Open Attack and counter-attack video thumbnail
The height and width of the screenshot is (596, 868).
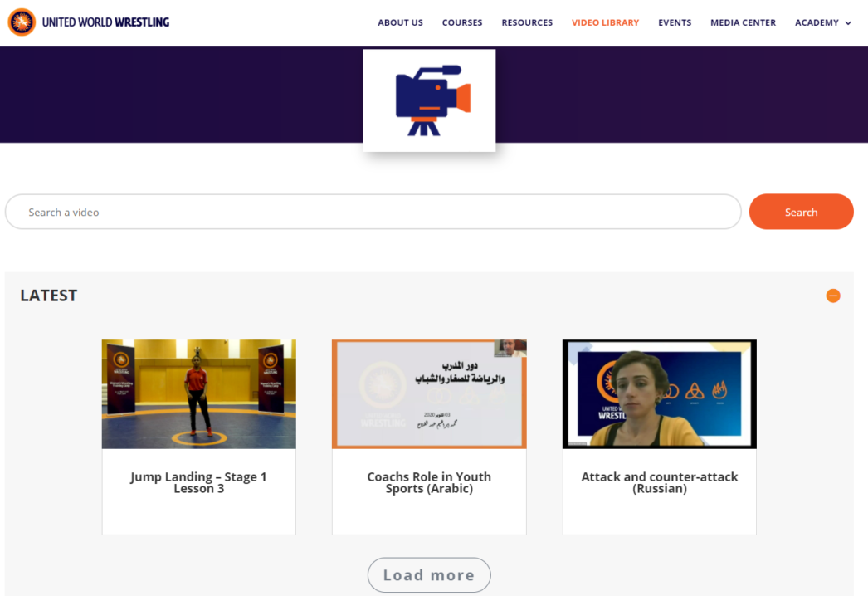point(660,393)
